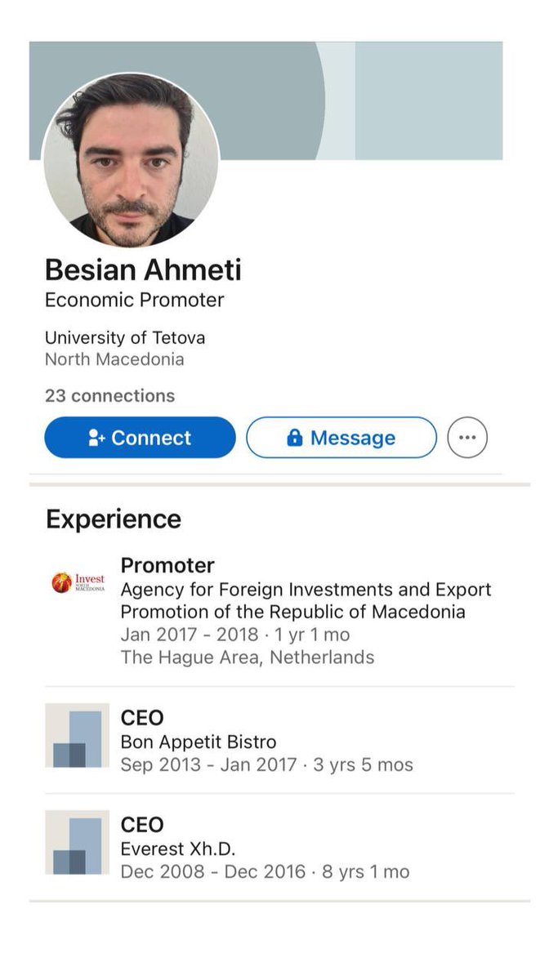Open Agency for Foreign Investments company page

(x=306, y=600)
